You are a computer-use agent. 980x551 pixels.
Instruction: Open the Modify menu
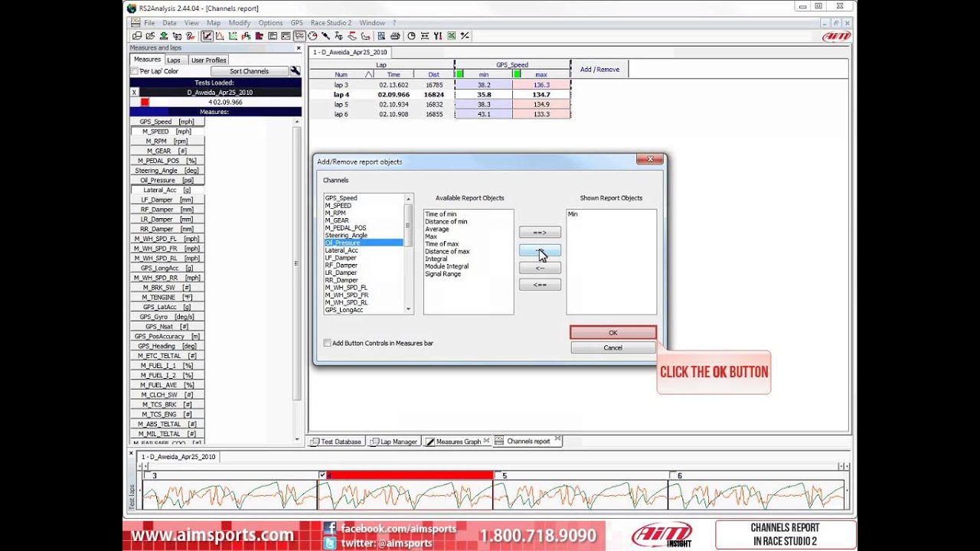coord(239,23)
